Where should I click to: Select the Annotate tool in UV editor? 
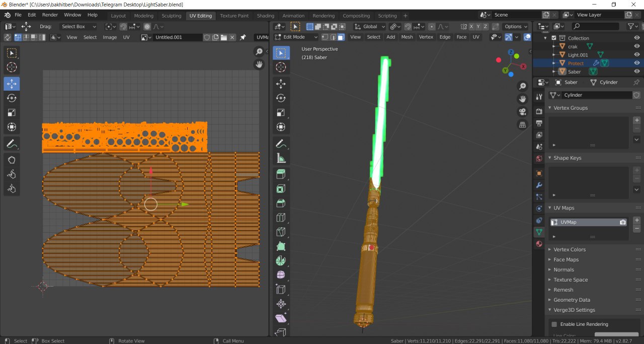tap(12, 144)
